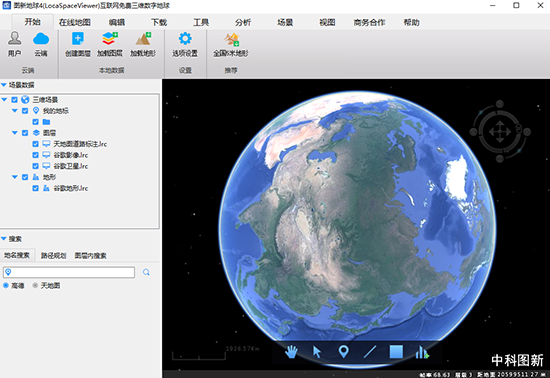Select the arrow pointer tool

pos(317,351)
